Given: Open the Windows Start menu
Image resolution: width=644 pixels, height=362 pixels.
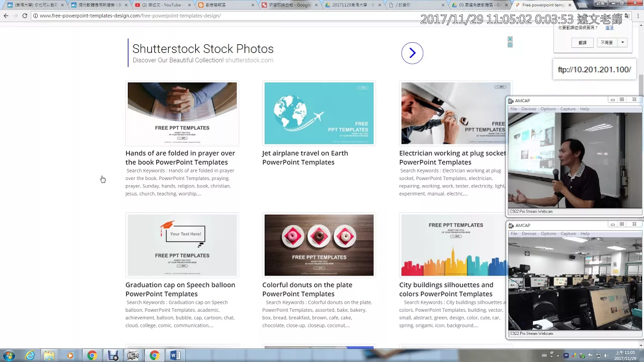Looking at the screenshot, I should click(9, 355).
